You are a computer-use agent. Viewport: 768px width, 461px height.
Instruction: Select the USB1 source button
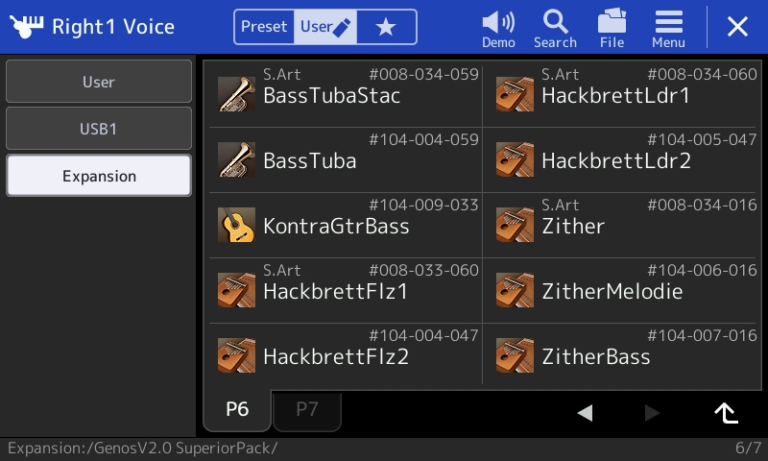98,129
